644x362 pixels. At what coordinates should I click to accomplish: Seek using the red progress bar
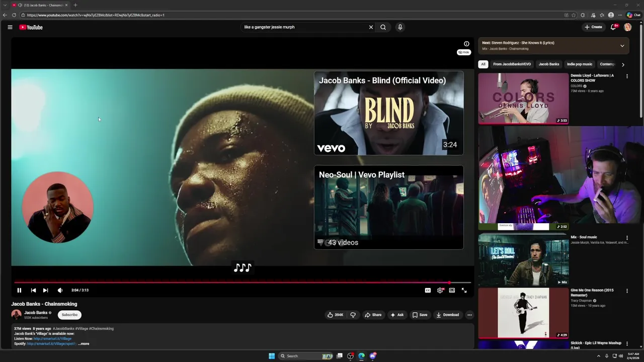click(x=243, y=283)
